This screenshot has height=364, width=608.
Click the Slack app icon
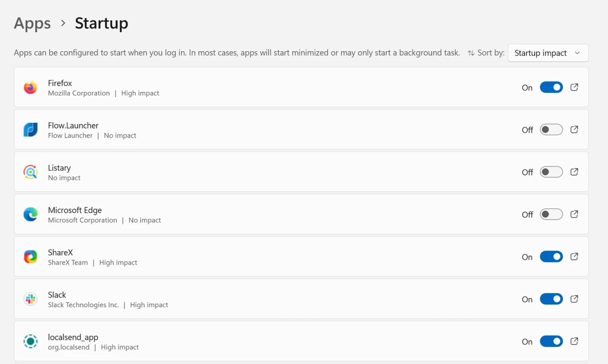30,299
